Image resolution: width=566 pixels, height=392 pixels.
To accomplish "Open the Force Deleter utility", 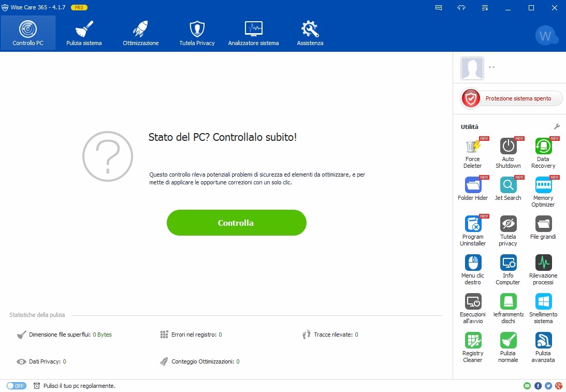I will [x=472, y=153].
